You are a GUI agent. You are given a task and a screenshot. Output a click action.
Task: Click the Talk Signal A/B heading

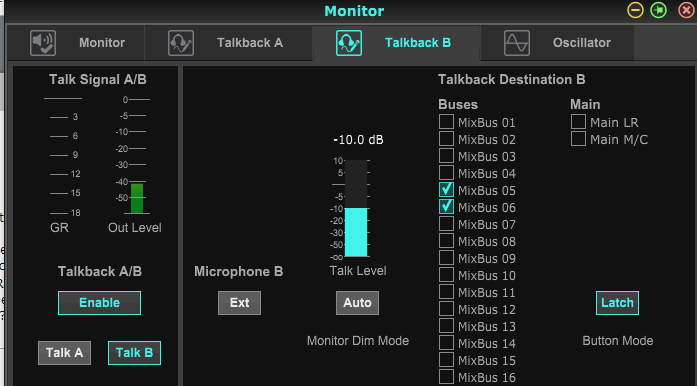pos(98,80)
